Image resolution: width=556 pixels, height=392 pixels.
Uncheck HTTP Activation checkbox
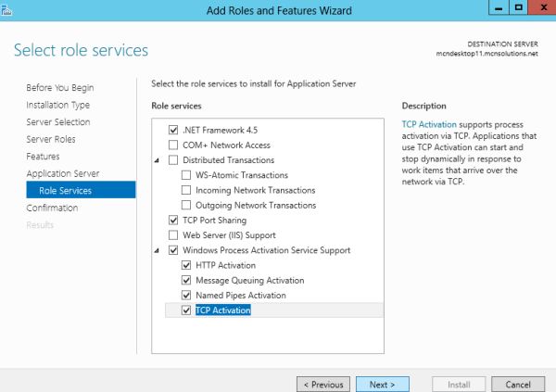pyautogui.click(x=186, y=265)
